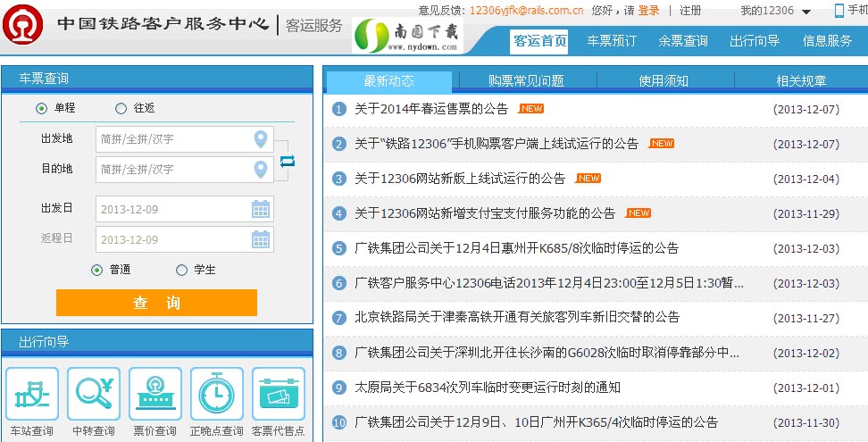Viewport: 868px width, 442px height.
Task: Select the 往返 round-trip radio button
Action: point(121,108)
